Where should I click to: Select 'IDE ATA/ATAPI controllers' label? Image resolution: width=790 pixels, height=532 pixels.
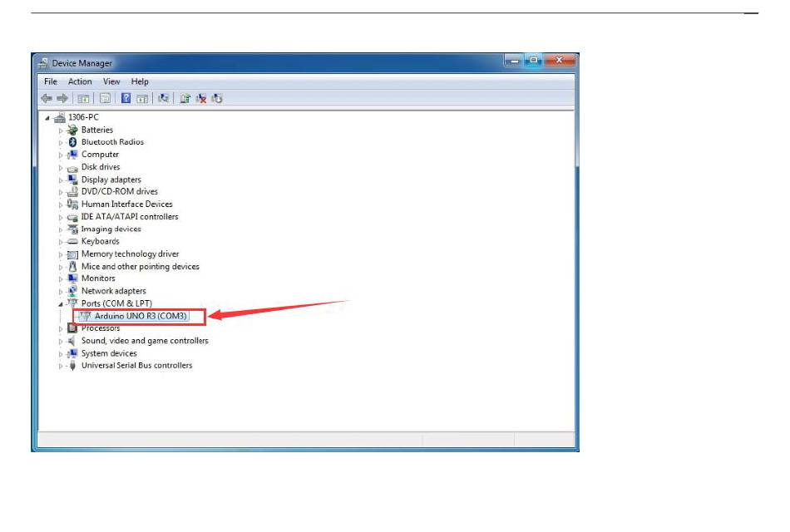coord(130,217)
